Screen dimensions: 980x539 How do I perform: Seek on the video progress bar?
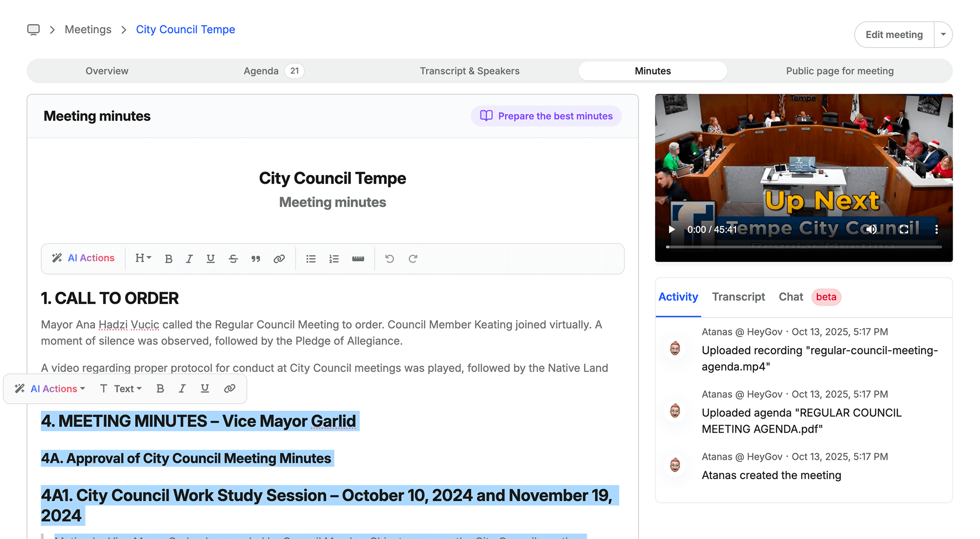pos(804,247)
